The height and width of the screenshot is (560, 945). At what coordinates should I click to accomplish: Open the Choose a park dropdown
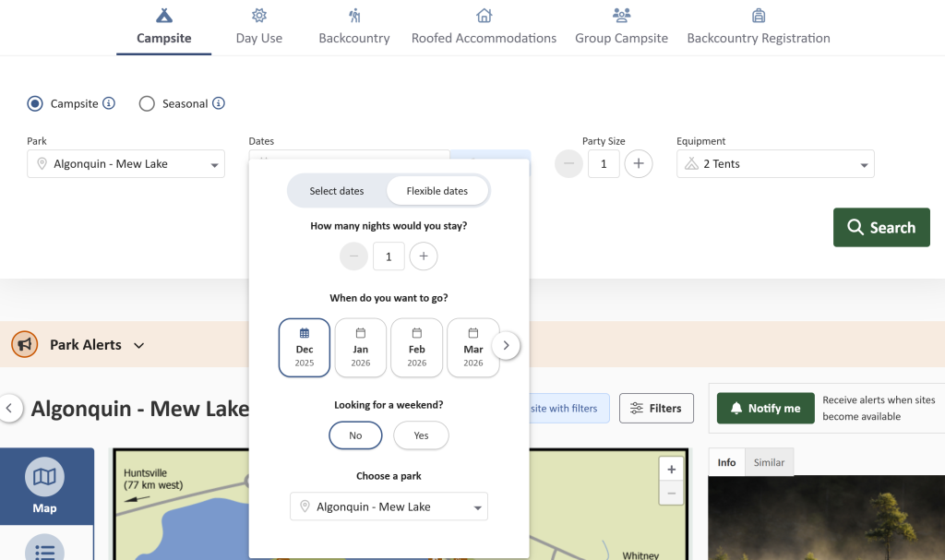point(389,506)
